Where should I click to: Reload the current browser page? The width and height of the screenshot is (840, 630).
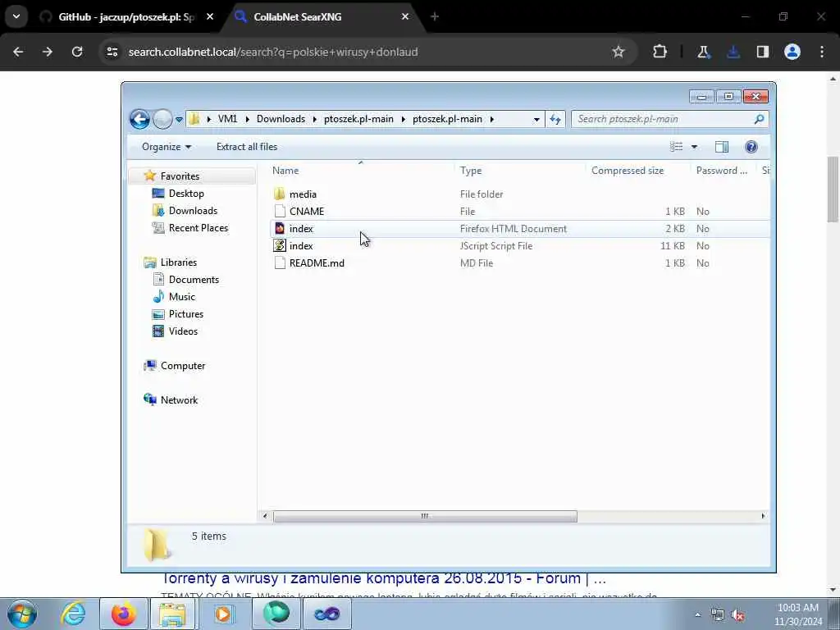(77, 52)
